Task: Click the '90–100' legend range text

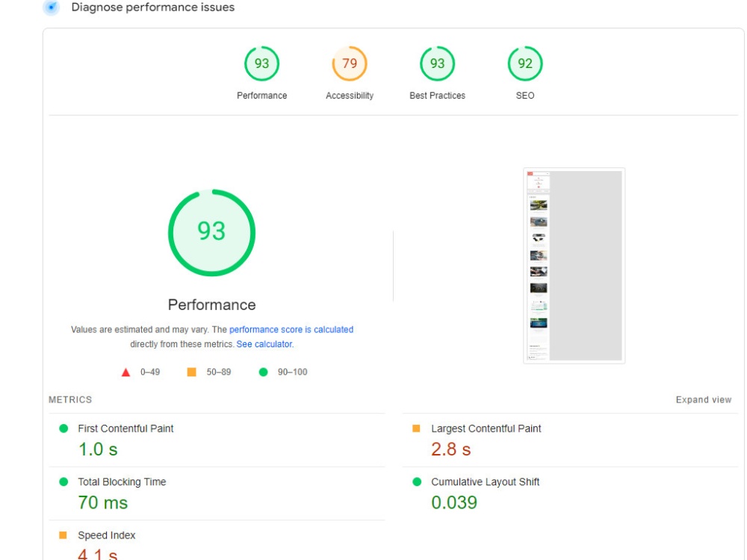Action: point(293,372)
